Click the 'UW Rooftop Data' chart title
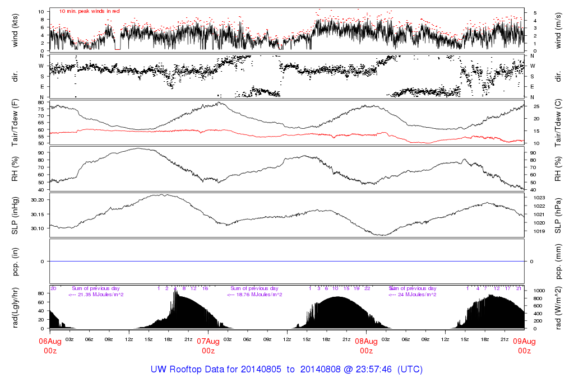The image size is (574, 392). 195,370
